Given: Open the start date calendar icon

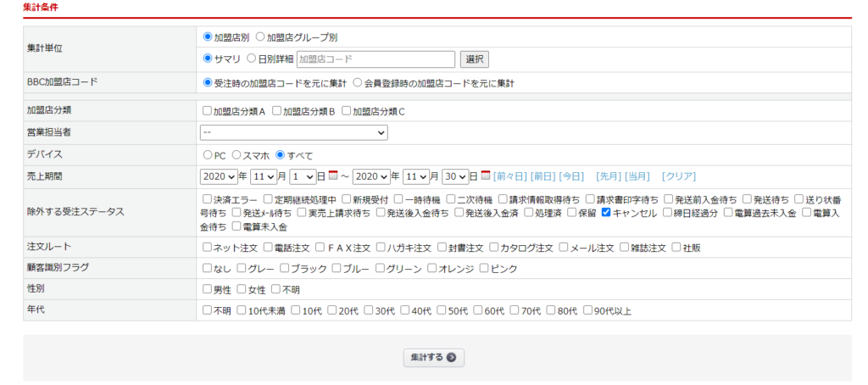Looking at the screenshot, I should (333, 176).
